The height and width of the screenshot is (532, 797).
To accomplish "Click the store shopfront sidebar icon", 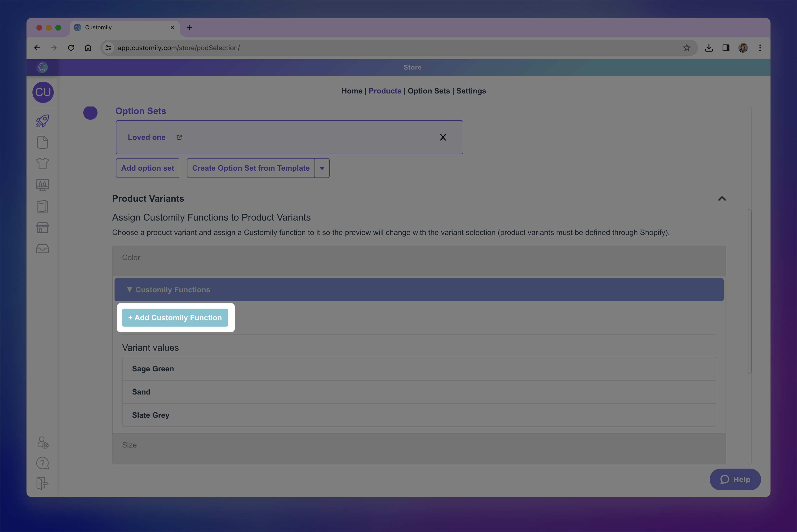I will (x=42, y=227).
